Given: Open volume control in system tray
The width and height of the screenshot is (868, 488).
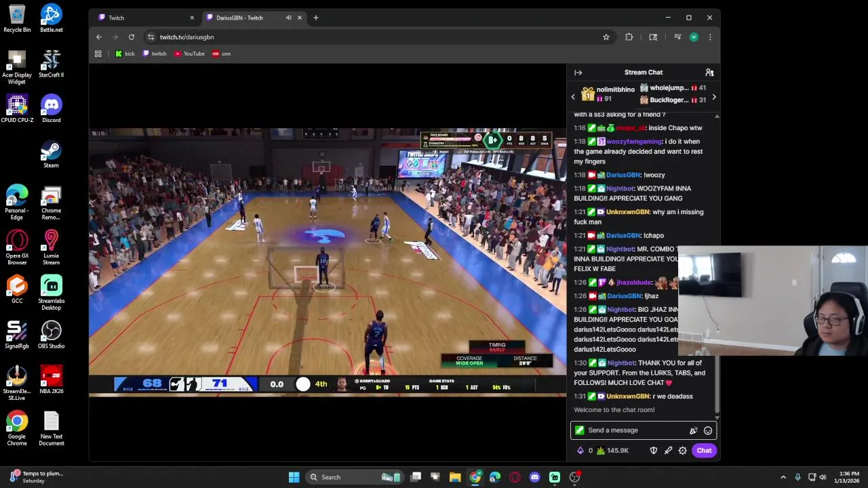Looking at the screenshot, I should click(823, 477).
